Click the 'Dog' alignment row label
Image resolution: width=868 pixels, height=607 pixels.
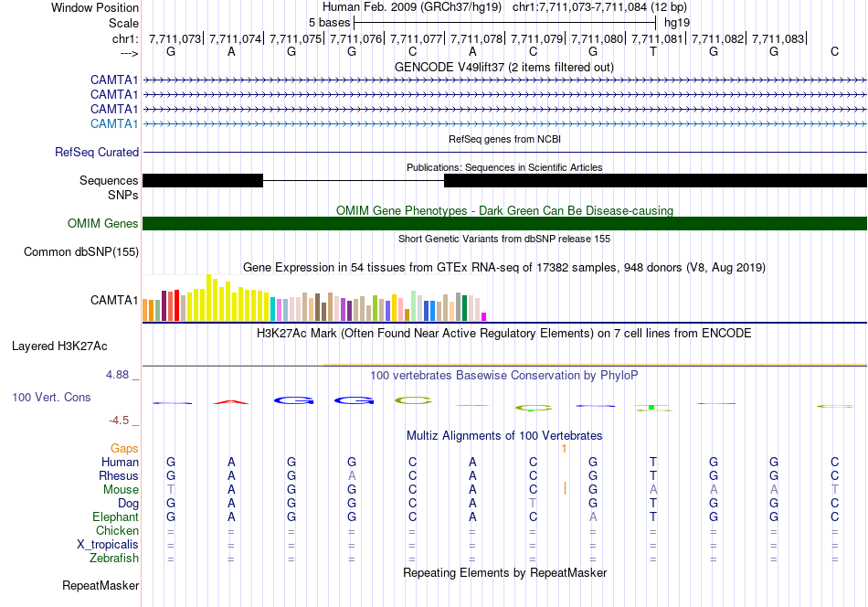coord(128,504)
